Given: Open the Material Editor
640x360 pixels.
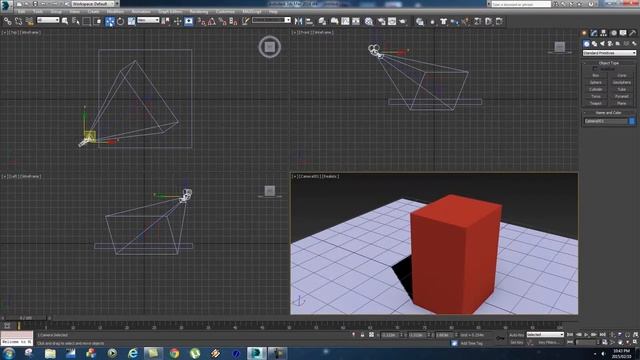Looking at the screenshot, I should pos(369,21).
